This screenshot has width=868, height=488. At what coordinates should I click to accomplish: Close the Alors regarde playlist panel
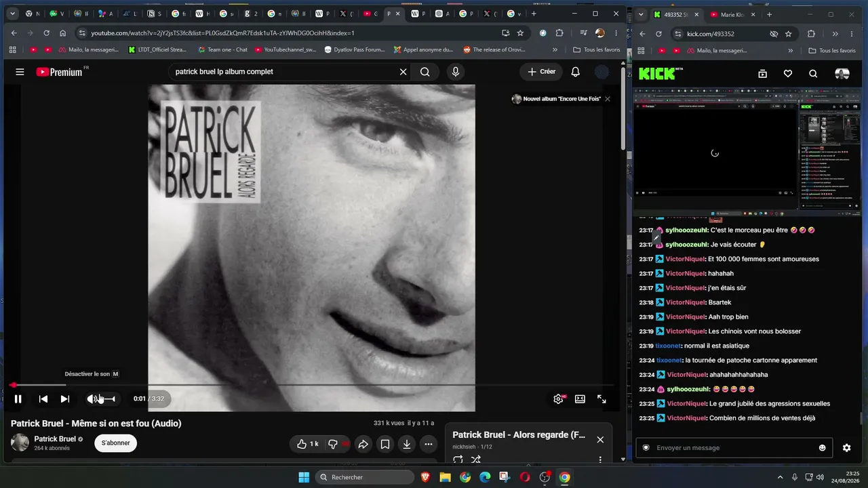click(x=600, y=440)
